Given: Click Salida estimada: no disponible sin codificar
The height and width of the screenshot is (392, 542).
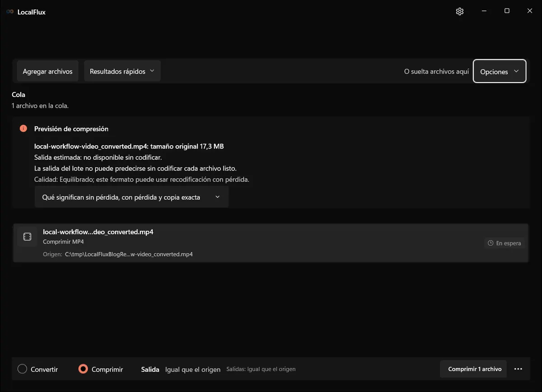Looking at the screenshot, I should [x=98, y=157].
